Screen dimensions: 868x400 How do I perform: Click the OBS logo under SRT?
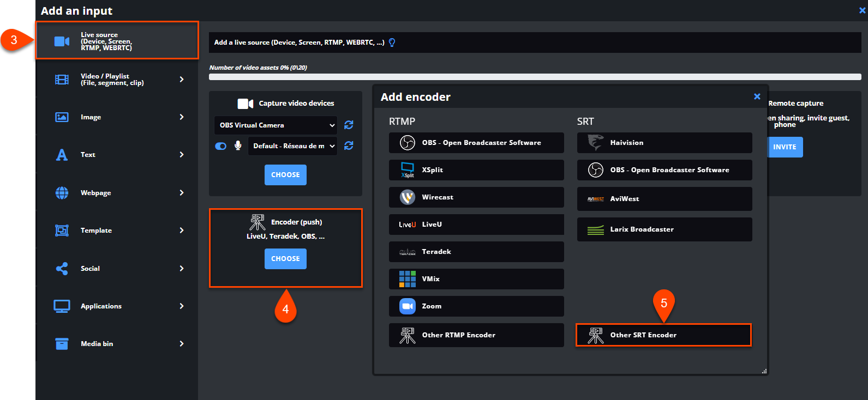(596, 170)
